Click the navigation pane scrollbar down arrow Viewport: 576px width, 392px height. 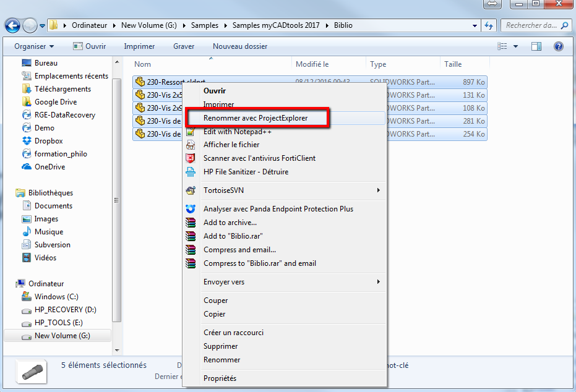click(117, 350)
